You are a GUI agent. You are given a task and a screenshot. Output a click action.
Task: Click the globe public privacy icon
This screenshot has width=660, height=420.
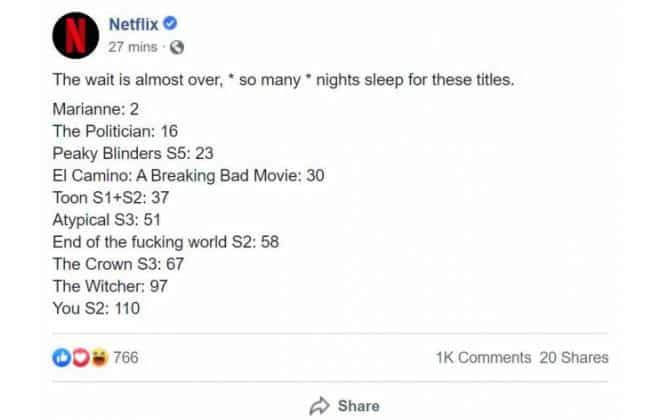tap(177, 47)
